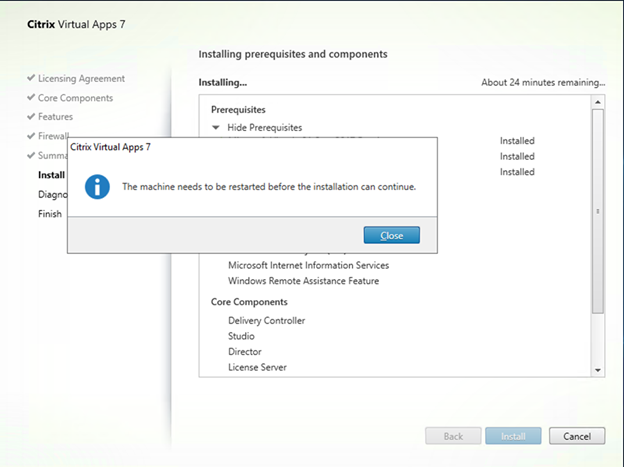Click the 'Core Components' heading in the list
Screen dimensions: 624x467
coord(249,302)
